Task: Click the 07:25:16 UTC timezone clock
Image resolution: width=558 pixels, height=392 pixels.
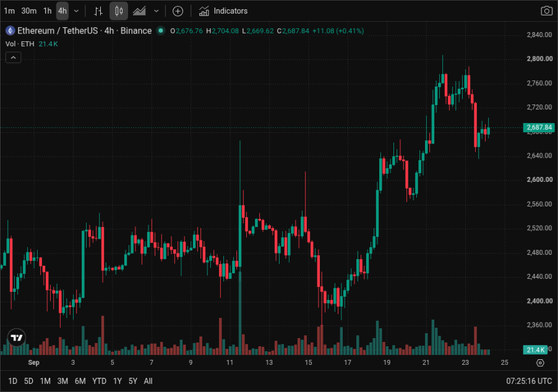Action: (x=528, y=381)
